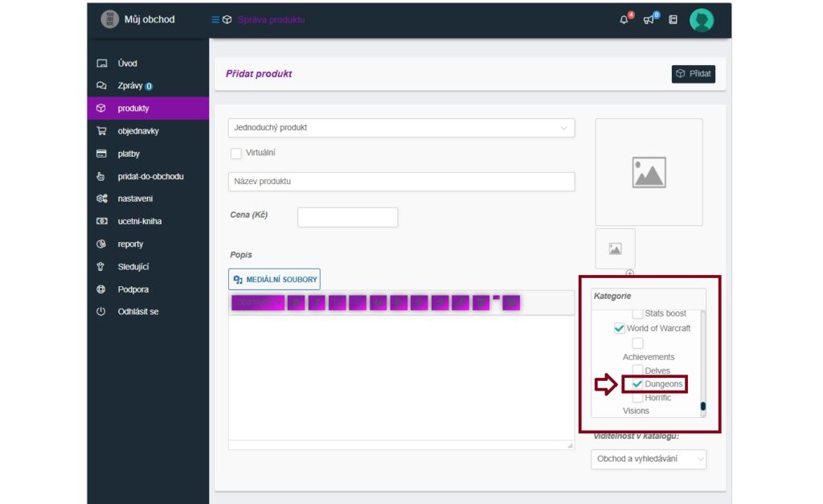Click the last button in editor toolbar

click(511, 302)
